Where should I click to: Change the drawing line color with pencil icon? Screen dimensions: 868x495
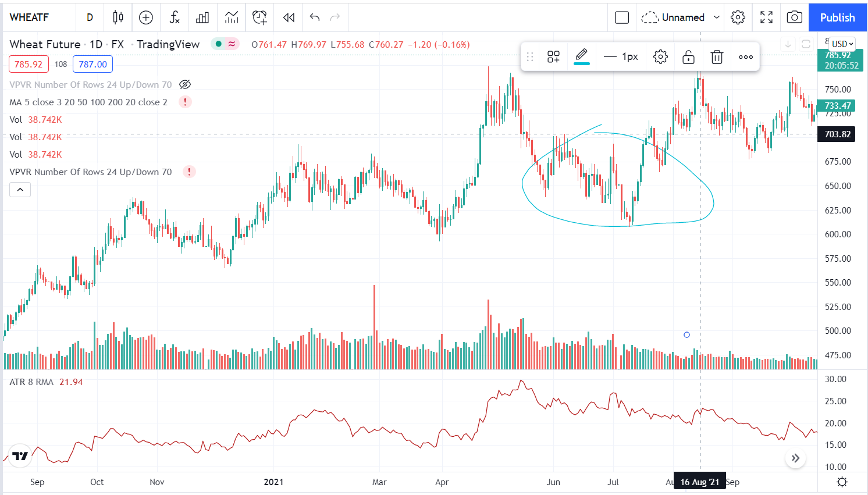coord(582,56)
